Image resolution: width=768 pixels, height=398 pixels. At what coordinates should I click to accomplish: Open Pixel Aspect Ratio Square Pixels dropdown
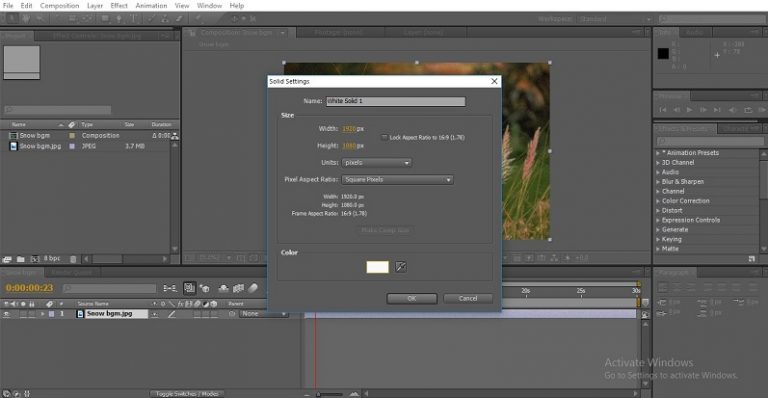pos(397,180)
